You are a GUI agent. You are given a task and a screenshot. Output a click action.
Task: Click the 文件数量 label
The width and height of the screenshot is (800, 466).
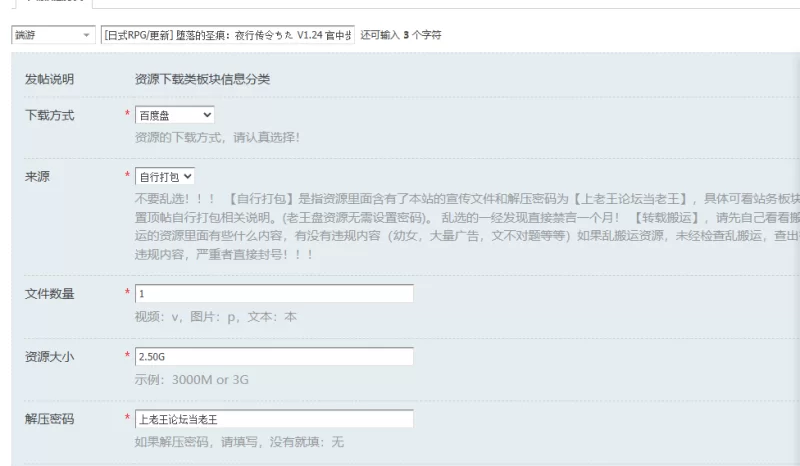[x=49, y=293]
